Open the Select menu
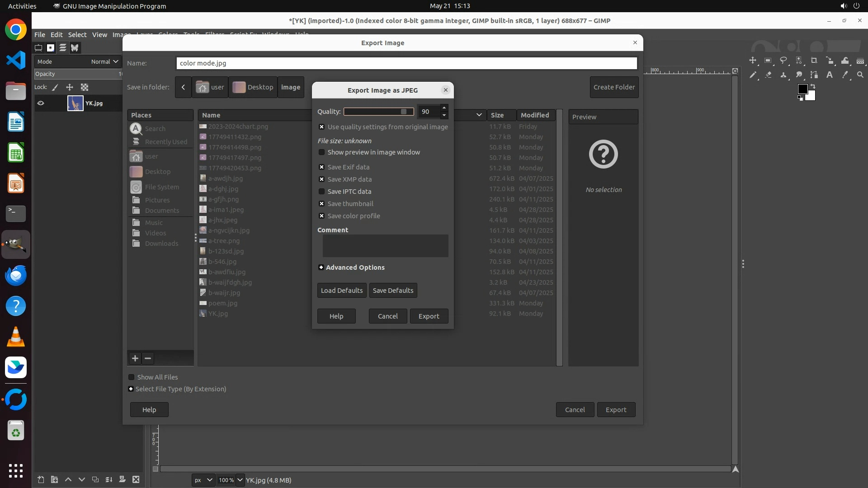 click(x=77, y=35)
